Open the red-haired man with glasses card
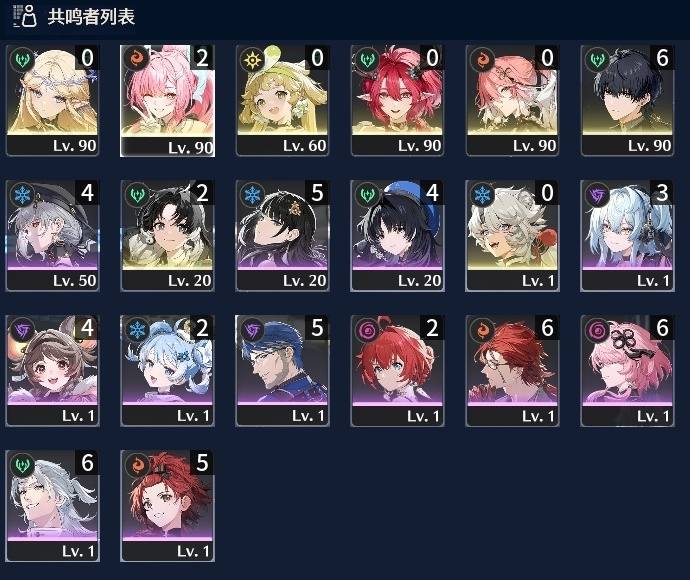 coord(512,371)
